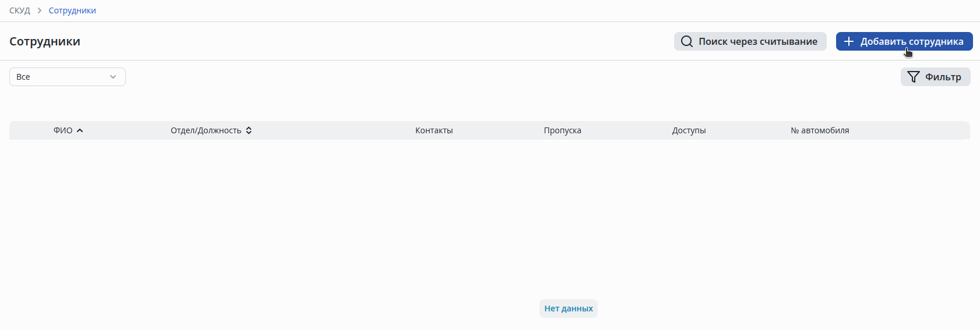Viewport: 980px width, 330px height.
Task: Click the Контакты column header
Action: click(434, 130)
